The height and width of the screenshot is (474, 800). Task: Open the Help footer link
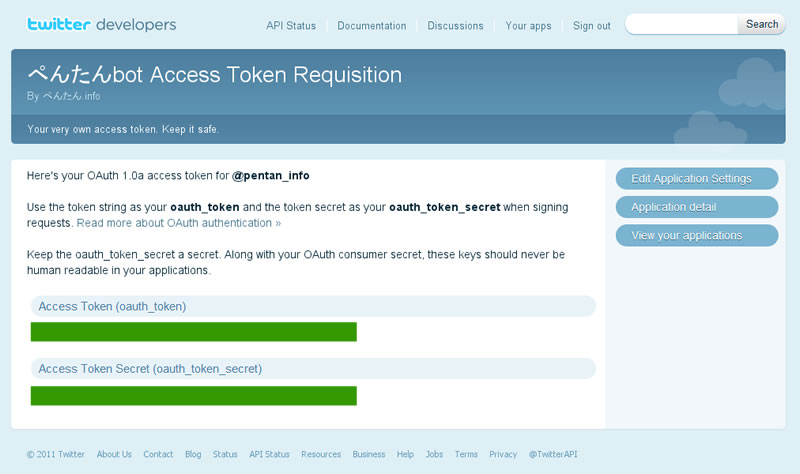click(x=405, y=454)
